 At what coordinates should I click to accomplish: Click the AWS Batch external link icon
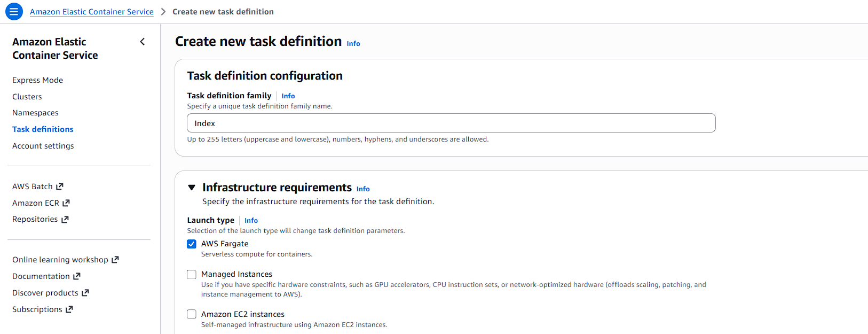[x=60, y=187]
